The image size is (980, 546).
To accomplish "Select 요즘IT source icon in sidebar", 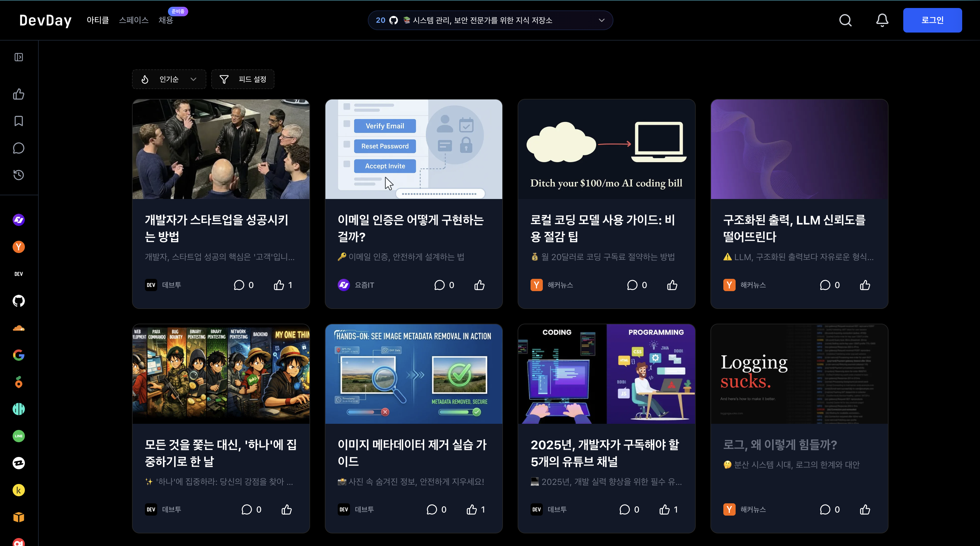I will click(x=19, y=220).
